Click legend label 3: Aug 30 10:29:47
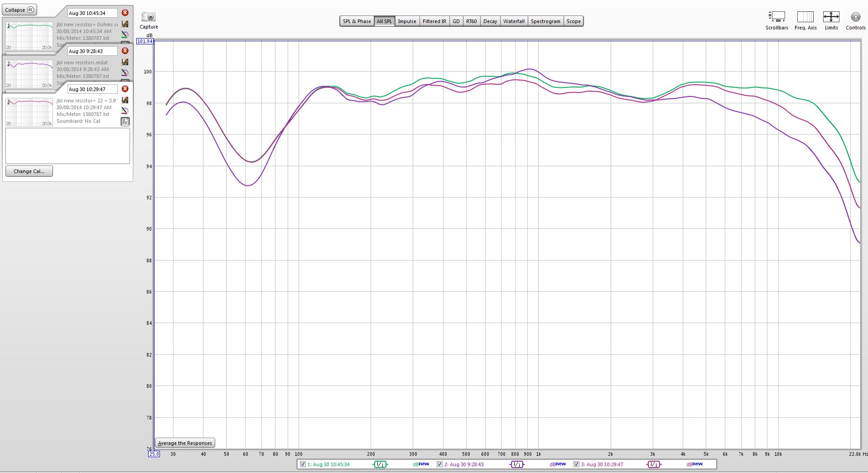 [x=602, y=464]
